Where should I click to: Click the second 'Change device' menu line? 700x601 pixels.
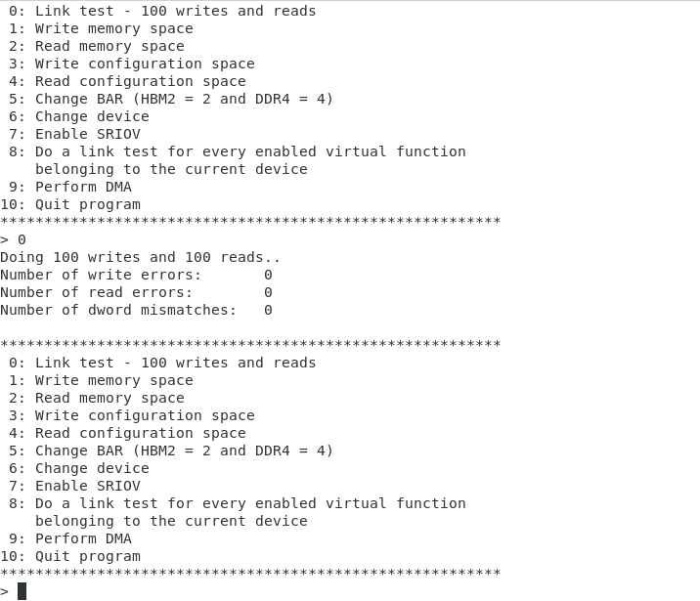click(x=79, y=468)
